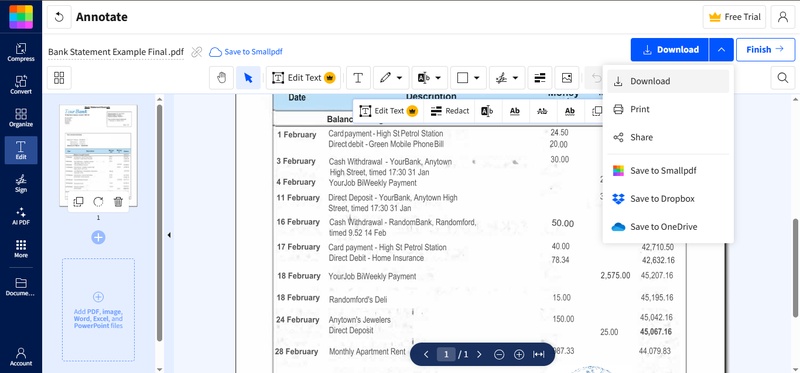This screenshot has width=800, height=373.
Task: Expand the highlight tool dropdown arrow
Action: 438,78
